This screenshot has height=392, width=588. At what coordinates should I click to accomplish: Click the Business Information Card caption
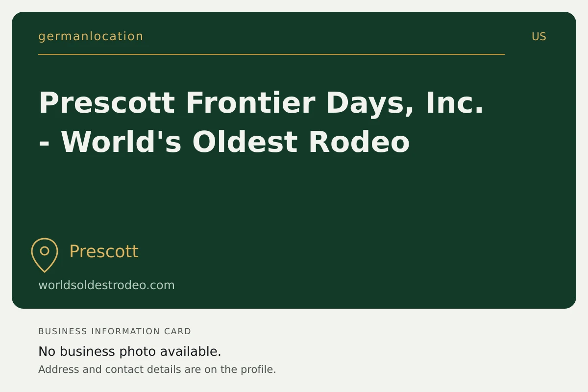tap(115, 331)
